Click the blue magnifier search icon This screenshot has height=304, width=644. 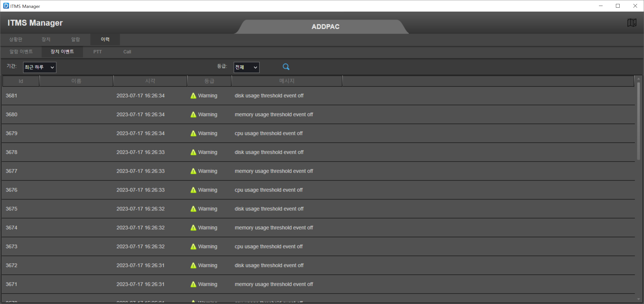point(286,67)
